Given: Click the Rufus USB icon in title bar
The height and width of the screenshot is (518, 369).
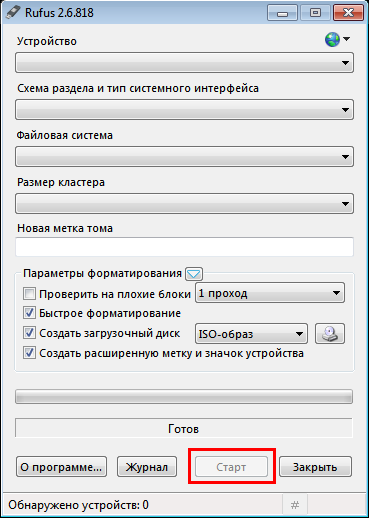Looking at the screenshot, I should (x=13, y=13).
